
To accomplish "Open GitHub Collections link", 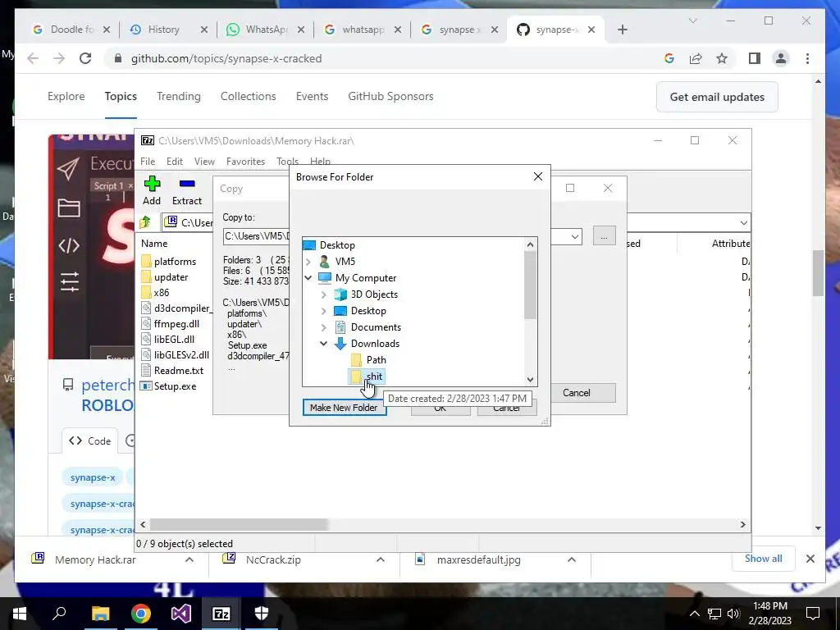I will click(248, 97).
